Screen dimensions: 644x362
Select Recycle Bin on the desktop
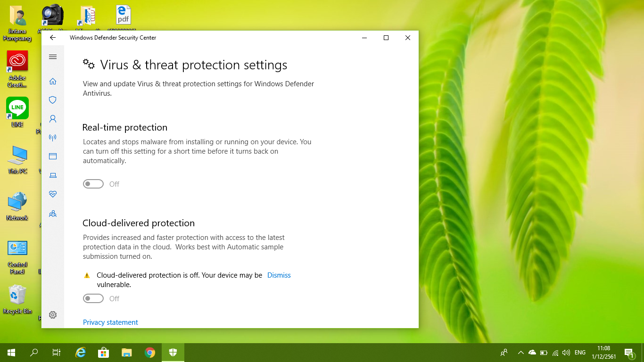pyautogui.click(x=17, y=299)
